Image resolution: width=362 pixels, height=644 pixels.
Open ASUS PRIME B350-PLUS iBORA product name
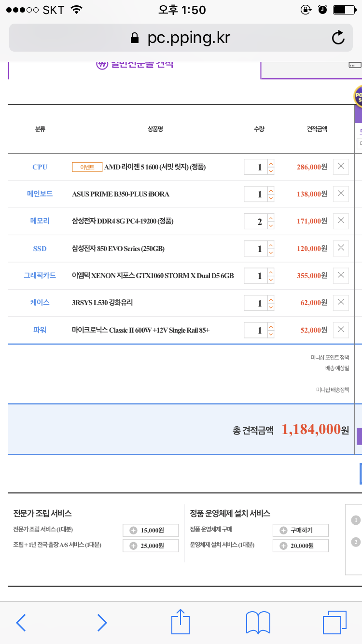(121, 194)
